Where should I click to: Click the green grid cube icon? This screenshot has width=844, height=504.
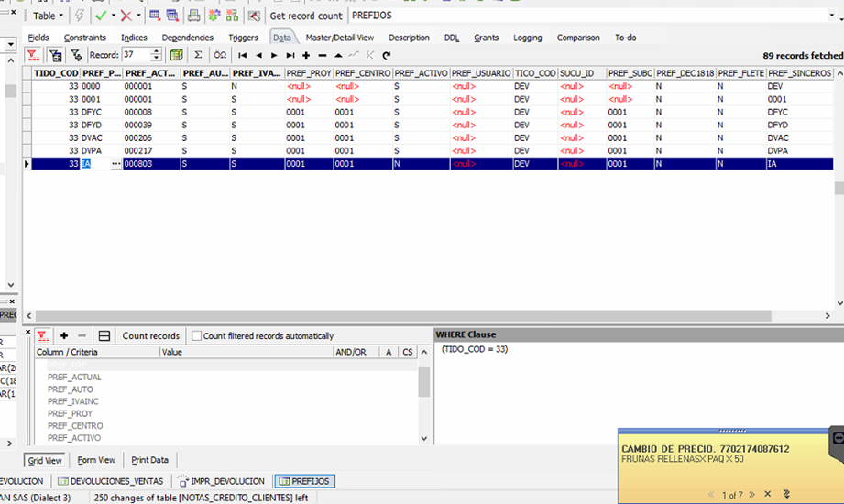pyautogui.click(x=176, y=55)
